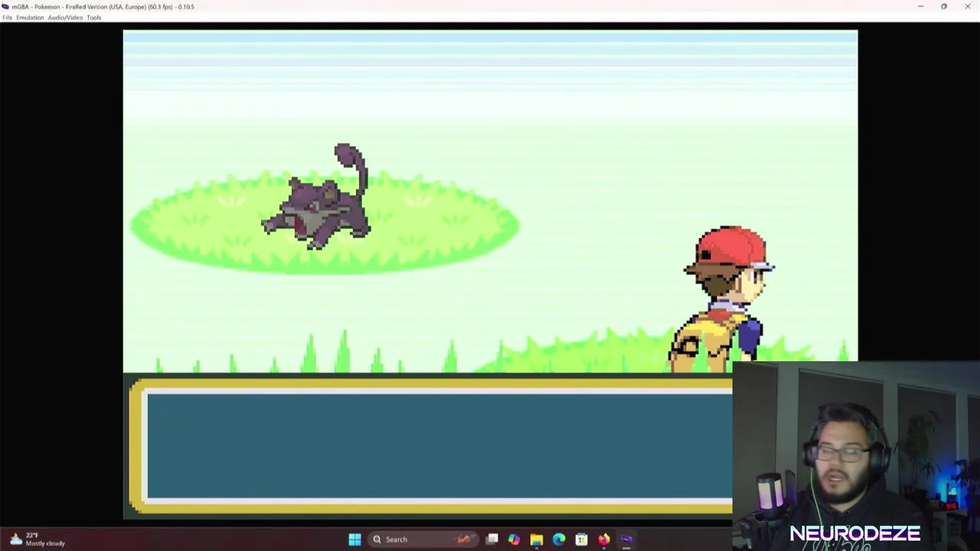Minimize the mGBA window

point(920,6)
